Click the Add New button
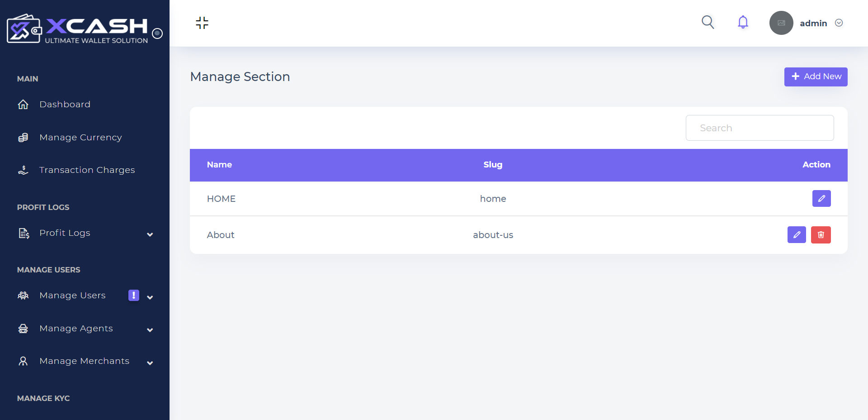Image resolution: width=868 pixels, height=420 pixels. point(816,76)
